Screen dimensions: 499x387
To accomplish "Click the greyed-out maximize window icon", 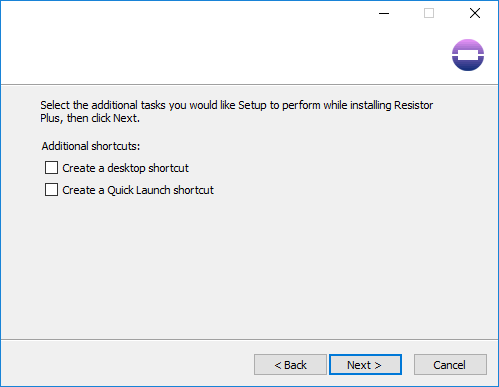I will 429,13.
